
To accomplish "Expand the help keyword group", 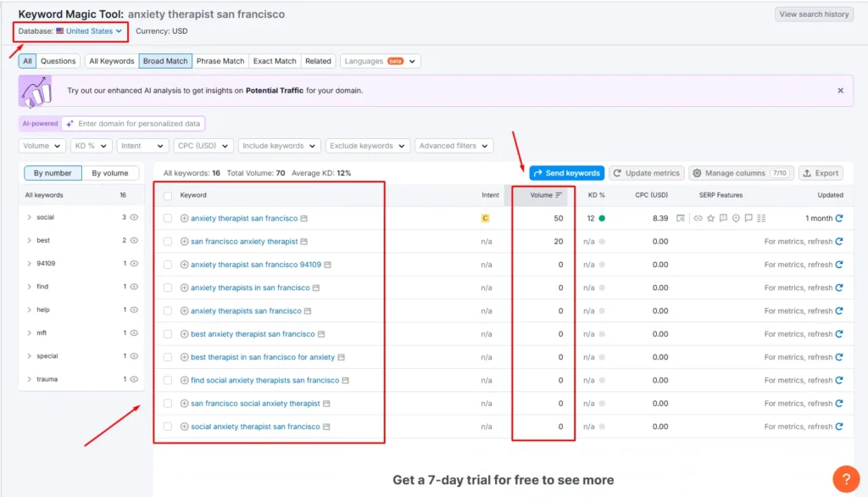I will (x=30, y=310).
